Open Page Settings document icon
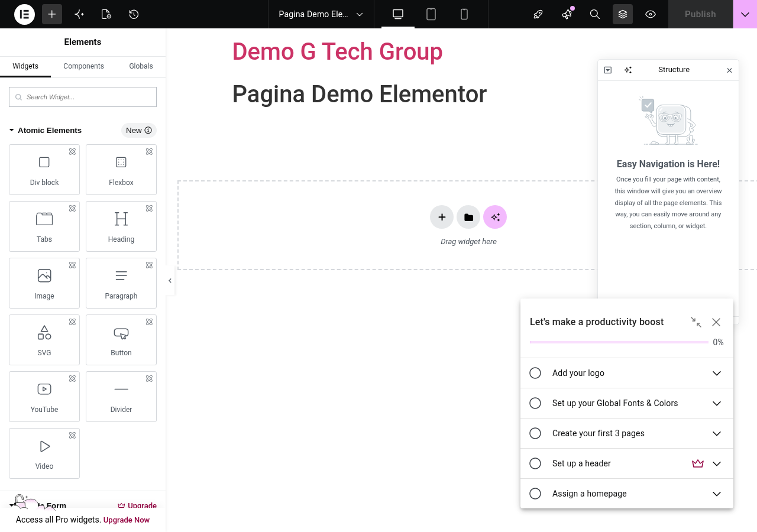The width and height of the screenshot is (757, 532). click(x=106, y=14)
